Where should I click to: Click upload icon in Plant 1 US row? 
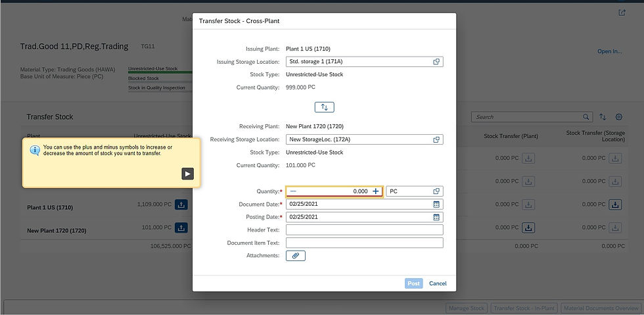pos(181,205)
